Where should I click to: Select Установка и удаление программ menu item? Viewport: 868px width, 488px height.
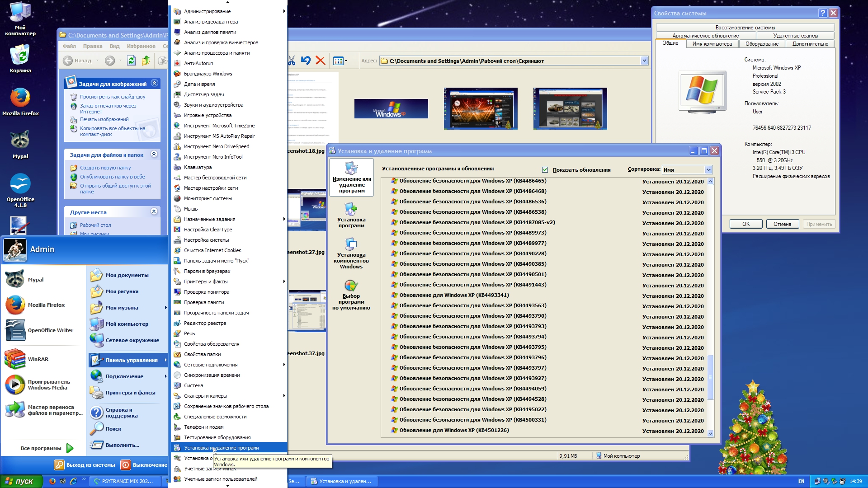click(229, 448)
